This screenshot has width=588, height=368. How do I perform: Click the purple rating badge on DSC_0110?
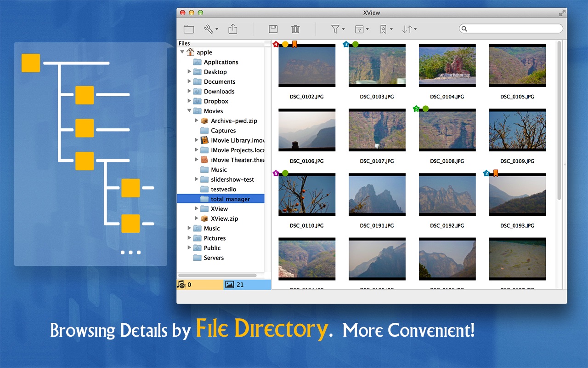pos(276,173)
